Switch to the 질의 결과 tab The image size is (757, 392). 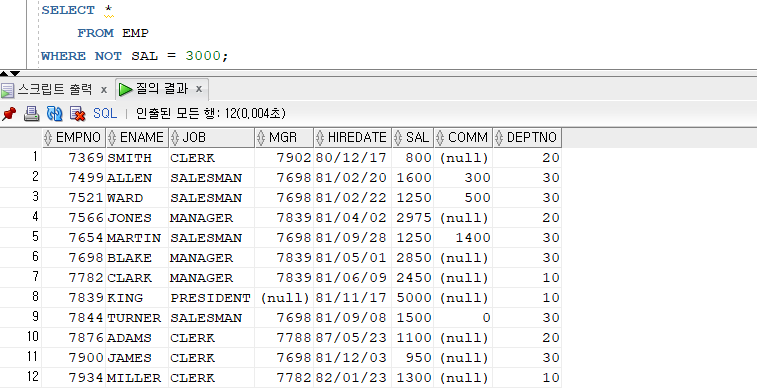tap(162, 89)
